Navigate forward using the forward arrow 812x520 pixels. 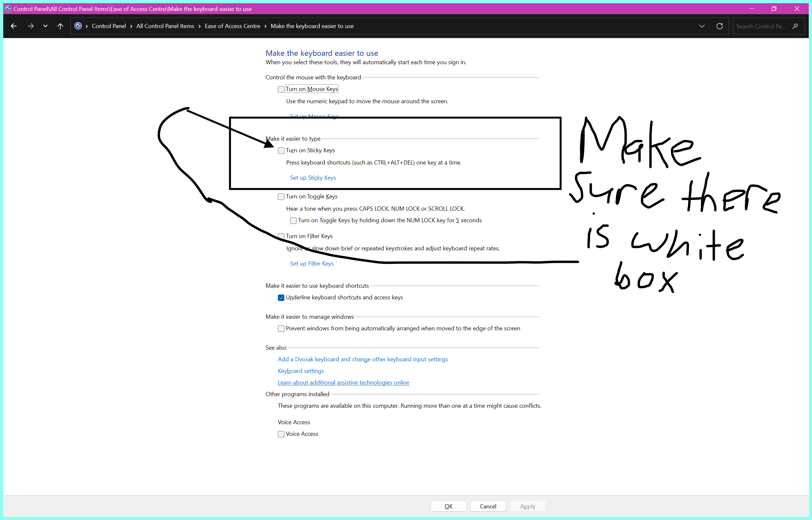point(30,26)
